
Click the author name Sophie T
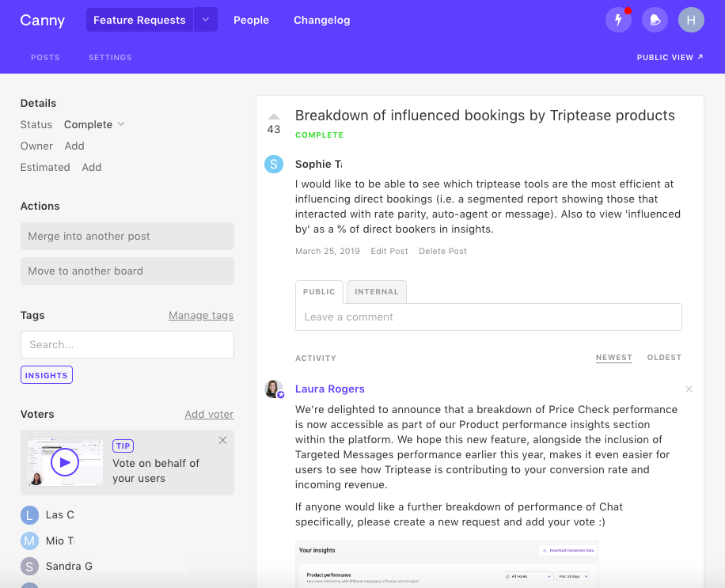pyautogui.click(x=319, y=164)
